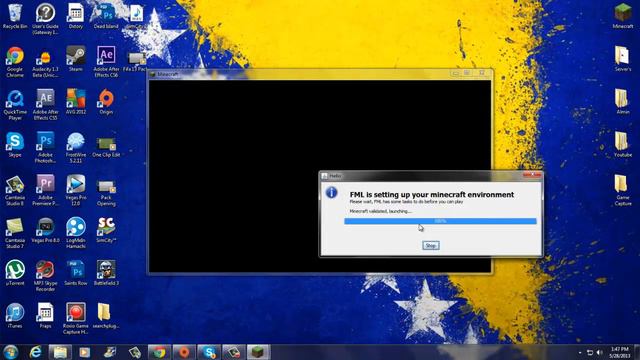Open the Vegas Pro 12.0 shortcut

pos(76,190)
